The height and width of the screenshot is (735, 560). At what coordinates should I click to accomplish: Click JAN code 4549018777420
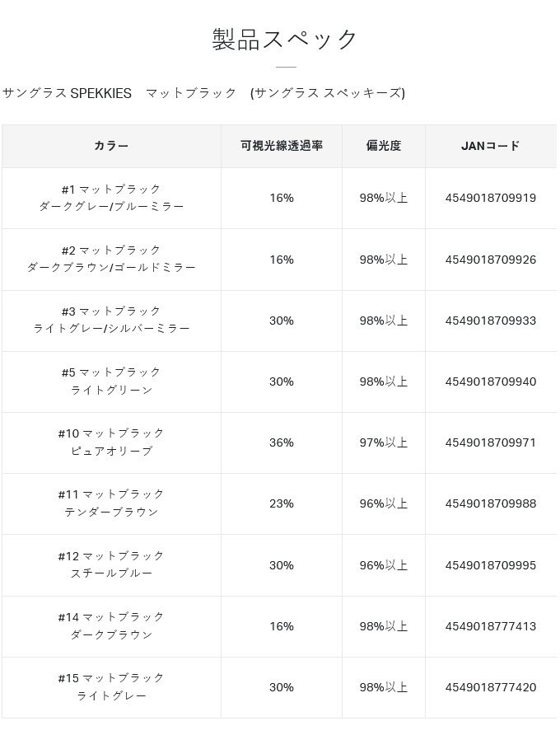point(491,687)
